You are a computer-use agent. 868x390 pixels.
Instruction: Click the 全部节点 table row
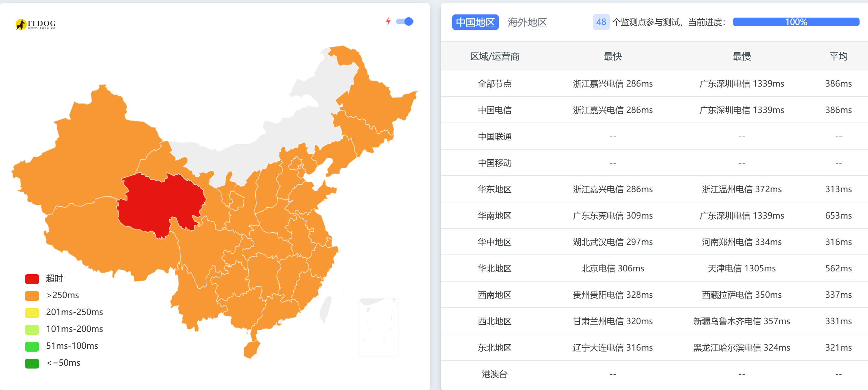coord(494,83)
